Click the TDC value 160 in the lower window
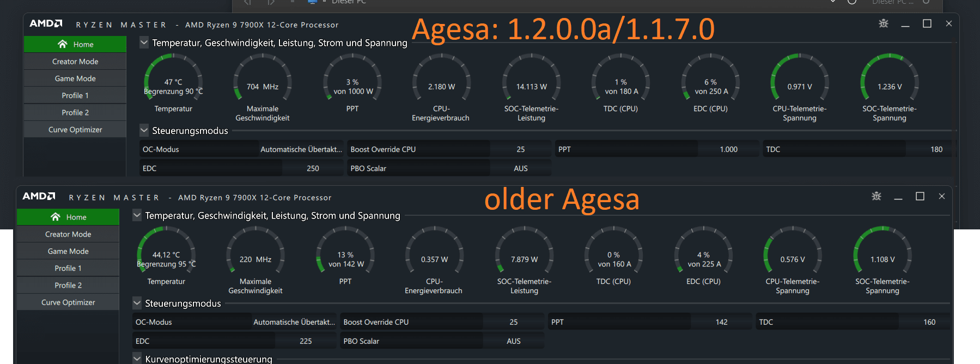The image size is (980, 364). (x=929, y=322)
